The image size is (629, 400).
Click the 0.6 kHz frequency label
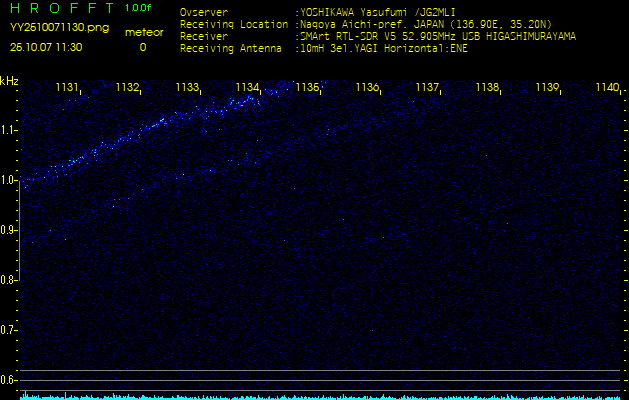(8, 380)
